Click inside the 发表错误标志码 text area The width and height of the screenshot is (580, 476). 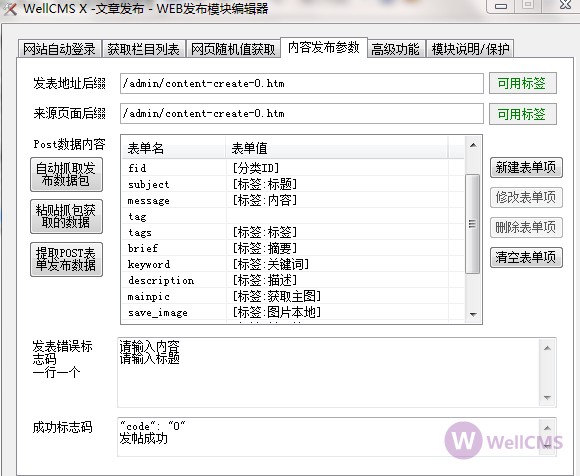328,372
